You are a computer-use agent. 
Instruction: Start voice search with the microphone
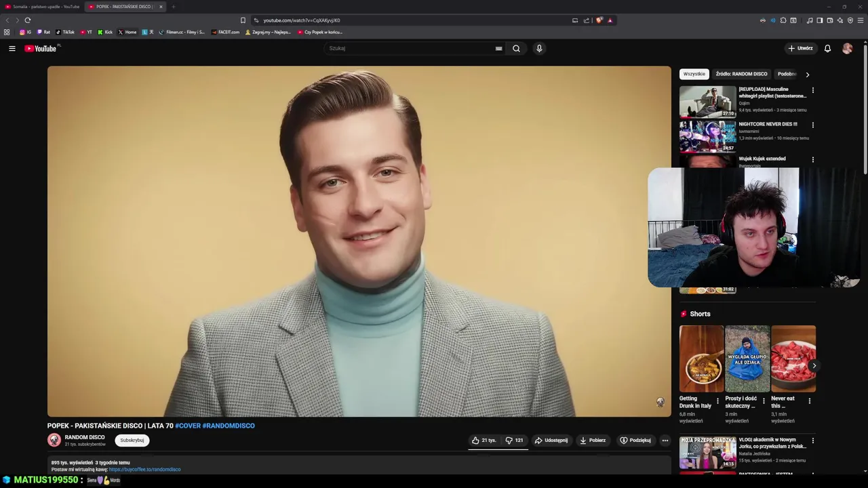coord(539,48)
